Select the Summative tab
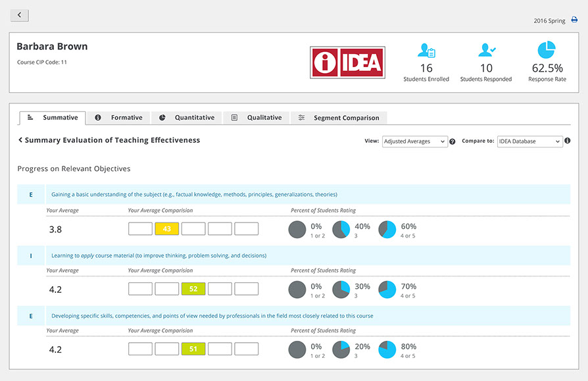This screenshot has width=588, height=381. [53, 118]
